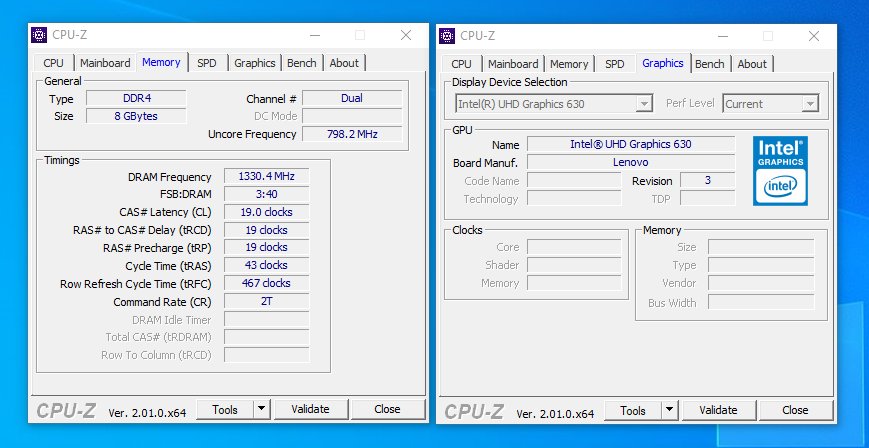Click the Dual channel value

[352, 98]
